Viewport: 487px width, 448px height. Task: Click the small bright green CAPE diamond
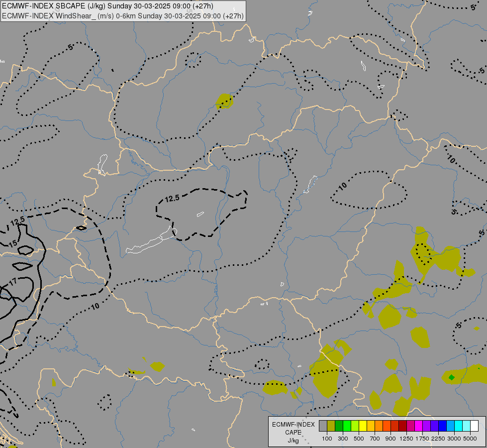click(x=452, y=377)
